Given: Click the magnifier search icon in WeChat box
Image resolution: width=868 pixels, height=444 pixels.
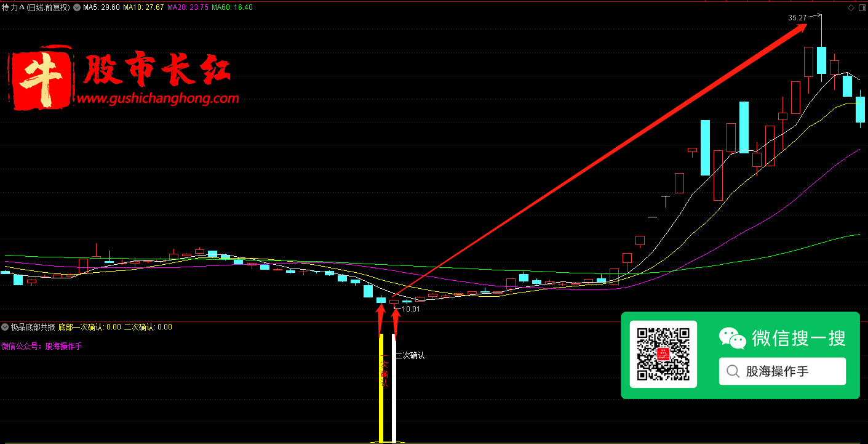Looking at the screenshot, I should tap(733, 371).
